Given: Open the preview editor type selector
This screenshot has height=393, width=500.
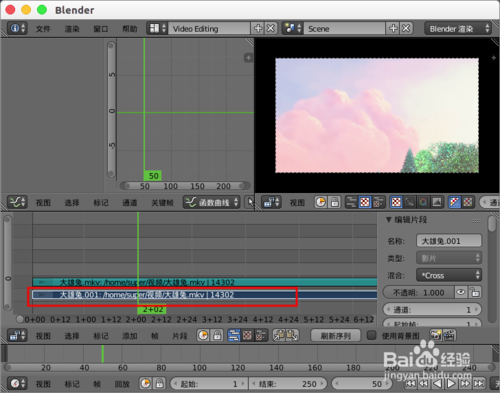Looking at the screenshot, I should tap(272, 202).
